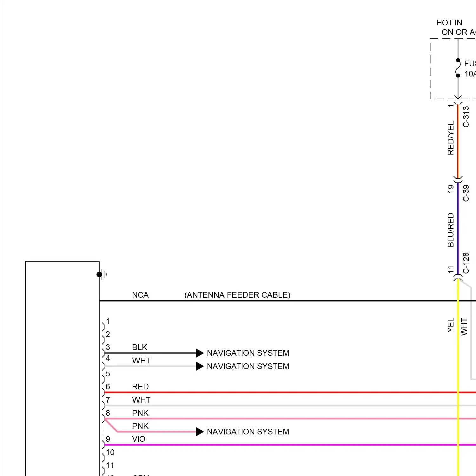The width and height of the screenshot is (476, 476).
Task: Click the ground symbol on the module box
Action: (x=102, y=274)
